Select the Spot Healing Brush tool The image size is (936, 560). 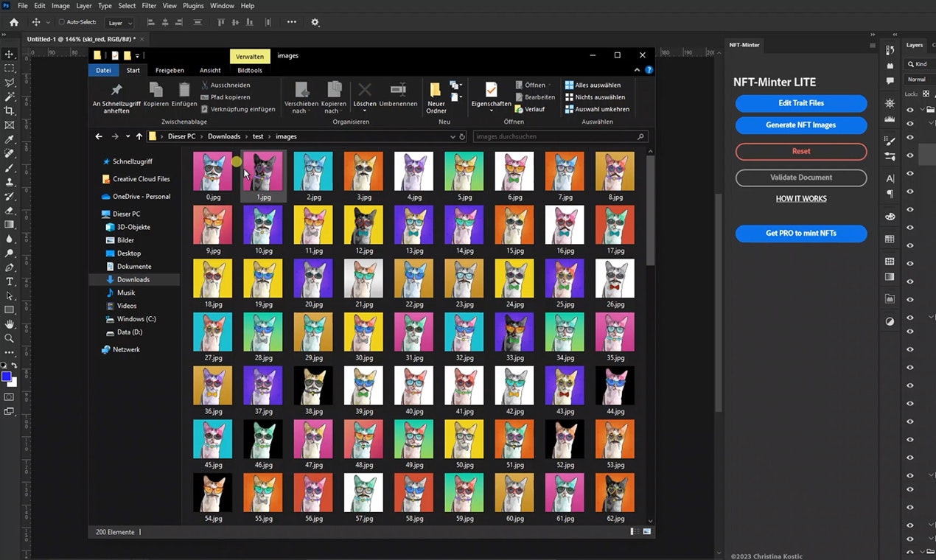(x=10, y=153)
